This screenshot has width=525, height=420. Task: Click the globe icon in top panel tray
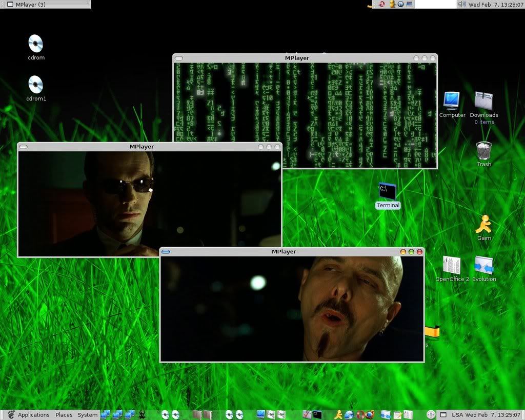[x=400, y=4]
